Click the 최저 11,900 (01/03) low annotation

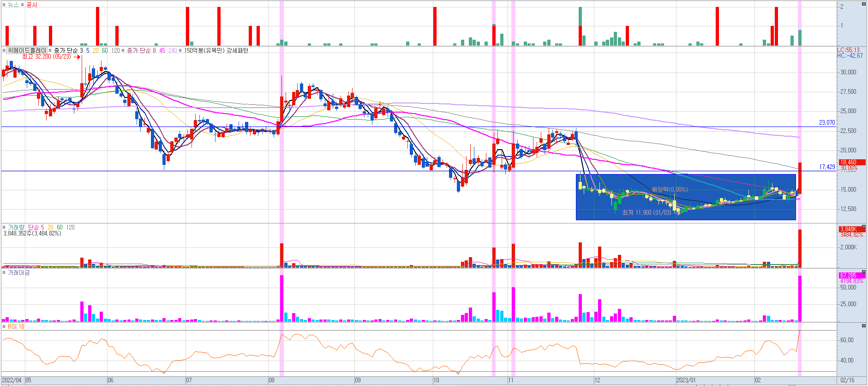(x=647, y=212)
